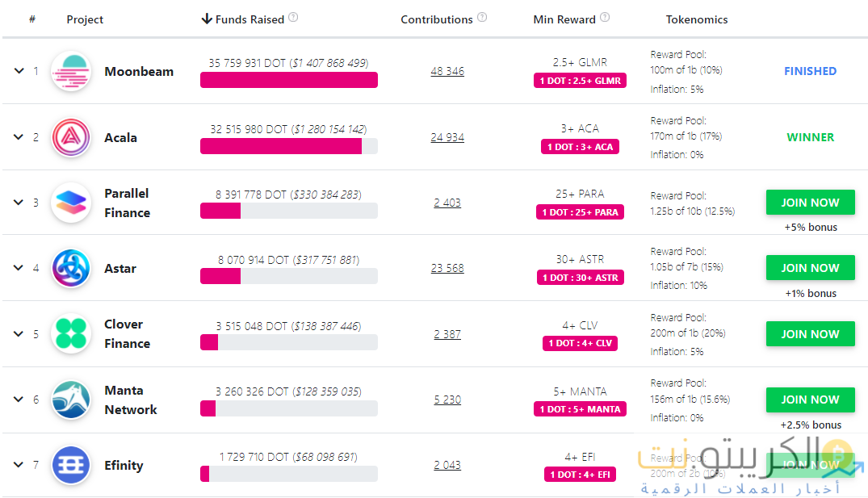Click the Efinity project logo icon

[x=71, y=466]
